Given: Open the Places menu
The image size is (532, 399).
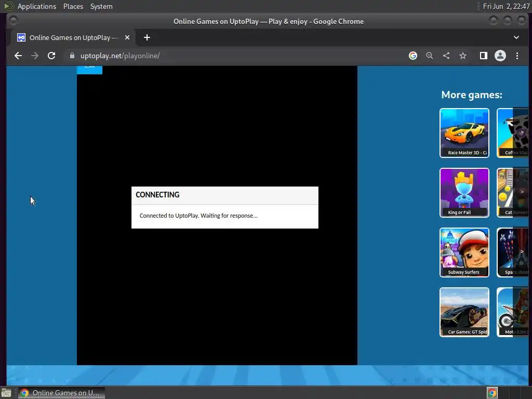Looking at the screenshot, I should click(x=73, y=6).
